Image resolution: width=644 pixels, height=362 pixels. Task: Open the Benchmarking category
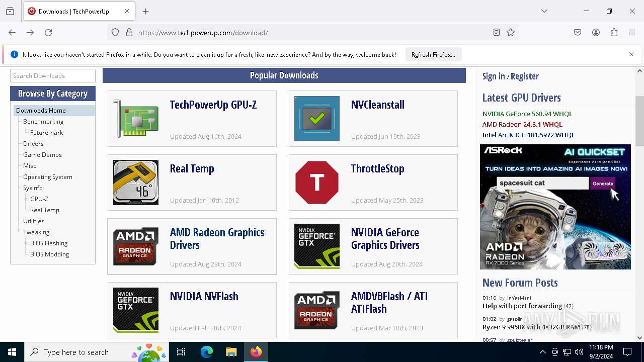pos(43,122)
